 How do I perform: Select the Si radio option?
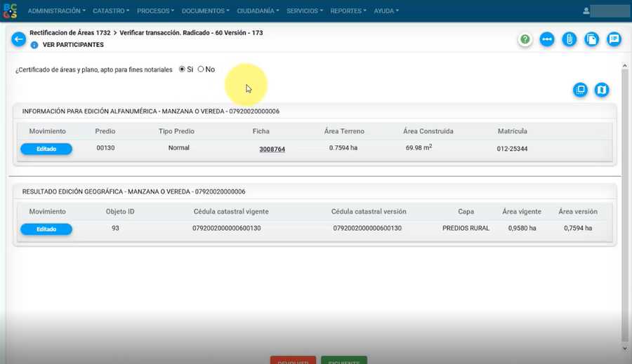tap(183, 69)
